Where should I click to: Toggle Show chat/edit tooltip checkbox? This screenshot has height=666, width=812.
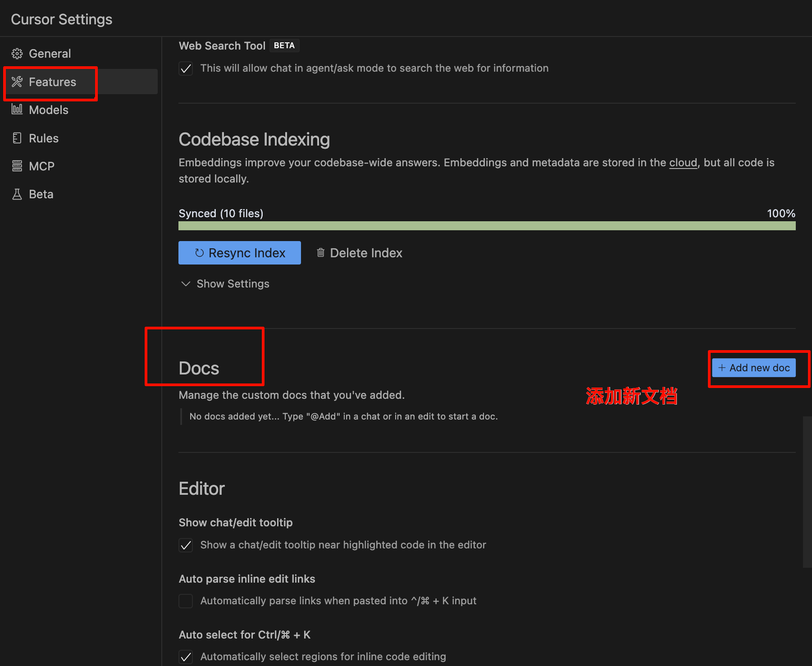186,545
